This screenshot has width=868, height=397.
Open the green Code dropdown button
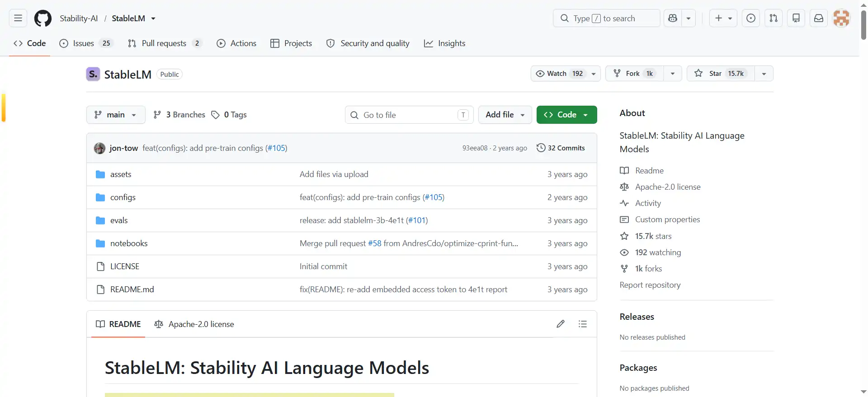566,115
